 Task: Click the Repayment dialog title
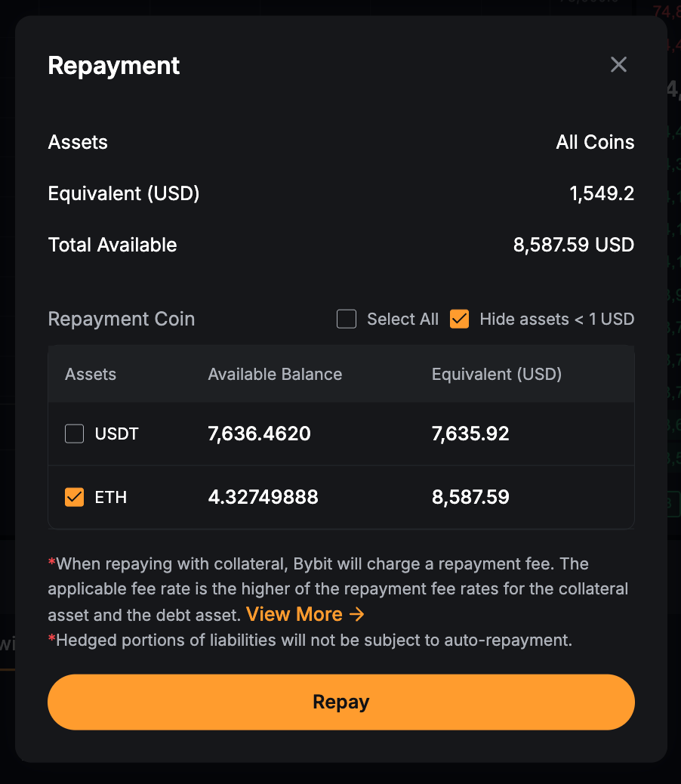tap(114, 66)
